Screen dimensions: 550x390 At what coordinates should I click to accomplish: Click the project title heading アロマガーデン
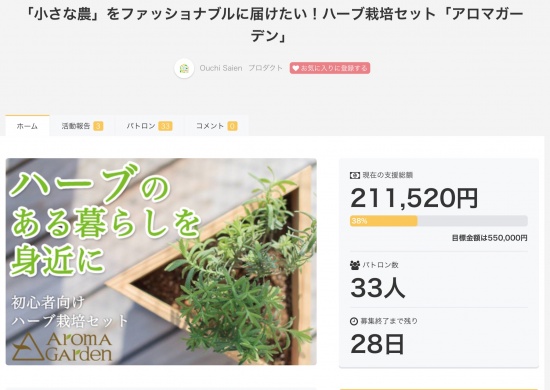[x=275, y=25]
